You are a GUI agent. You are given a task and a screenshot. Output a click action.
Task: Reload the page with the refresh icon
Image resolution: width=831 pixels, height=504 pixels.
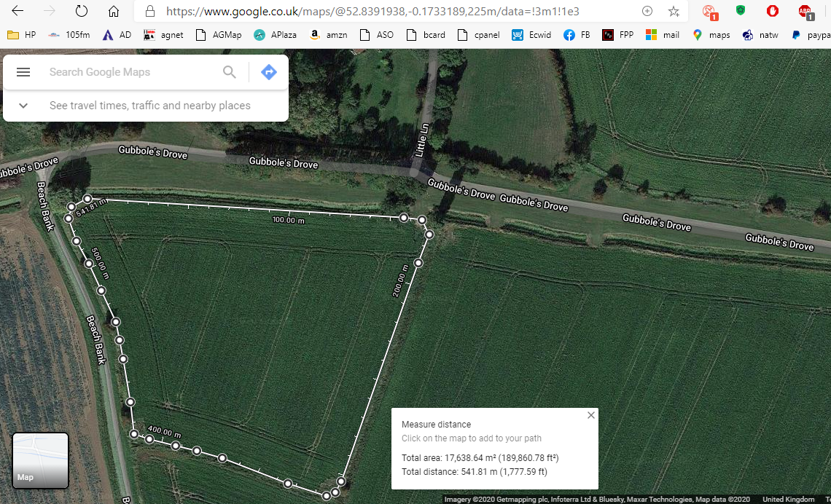click(x=82, y=12)
